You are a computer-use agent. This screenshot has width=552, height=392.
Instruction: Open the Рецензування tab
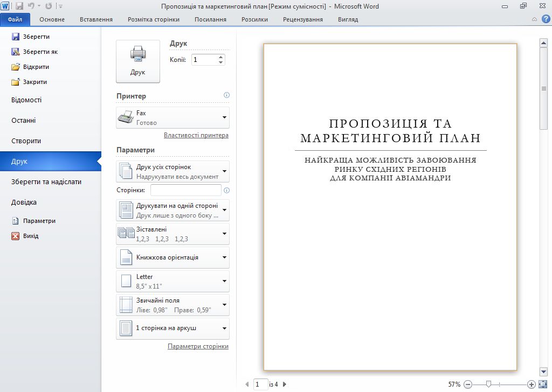click(302, 19)
